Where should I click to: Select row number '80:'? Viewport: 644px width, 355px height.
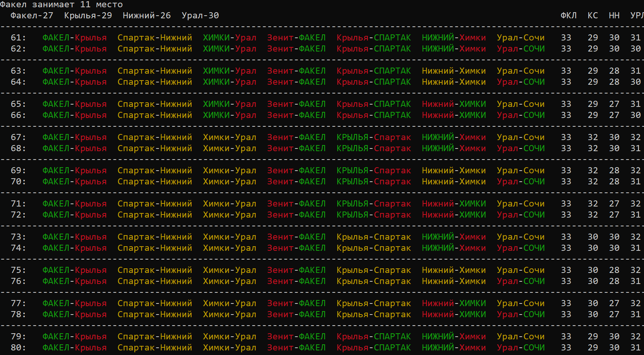point(18,348)
